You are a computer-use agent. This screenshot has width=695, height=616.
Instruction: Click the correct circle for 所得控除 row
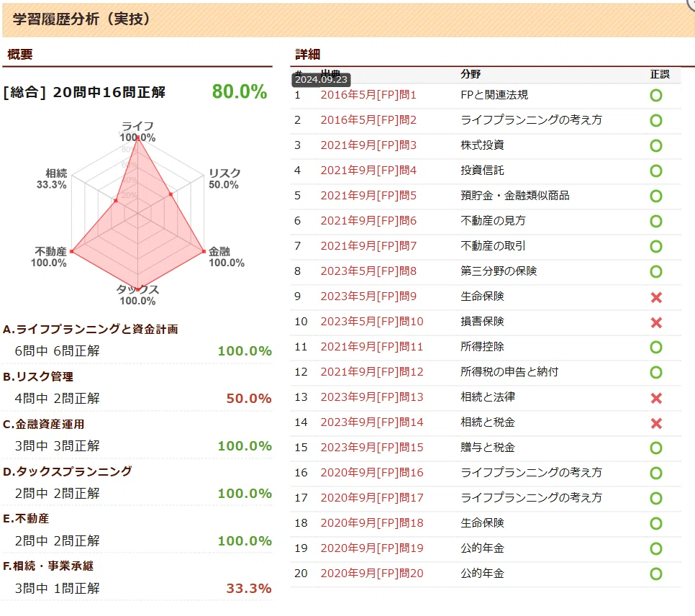(656, 348)
